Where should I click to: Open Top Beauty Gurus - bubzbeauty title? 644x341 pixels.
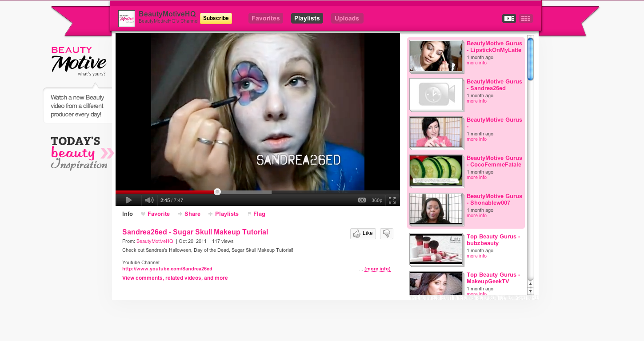coord(493,240)
